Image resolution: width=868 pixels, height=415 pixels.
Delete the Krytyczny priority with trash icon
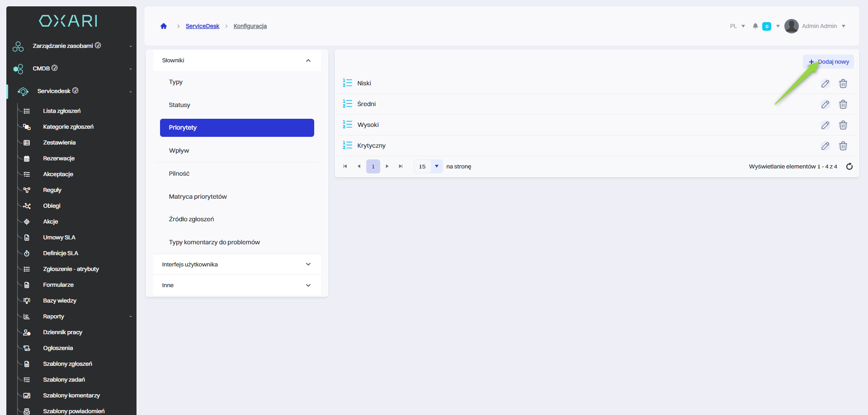(843, 146)
